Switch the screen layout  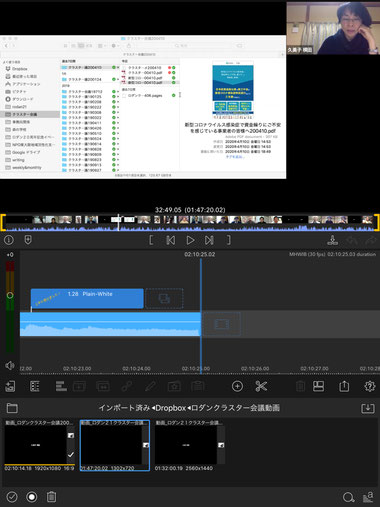click(318, 386)
